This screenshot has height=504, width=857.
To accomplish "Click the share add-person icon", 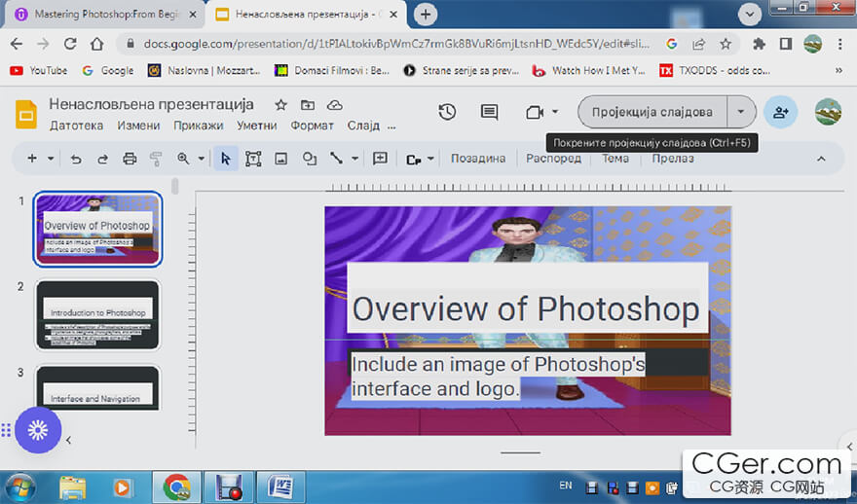I will (780, 112).
